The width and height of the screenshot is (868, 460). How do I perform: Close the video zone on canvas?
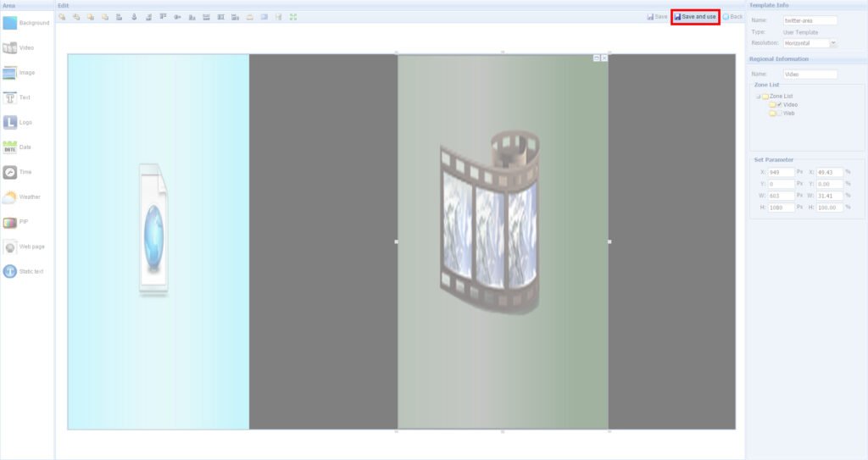pyautogui.click(x=604, y=58)
